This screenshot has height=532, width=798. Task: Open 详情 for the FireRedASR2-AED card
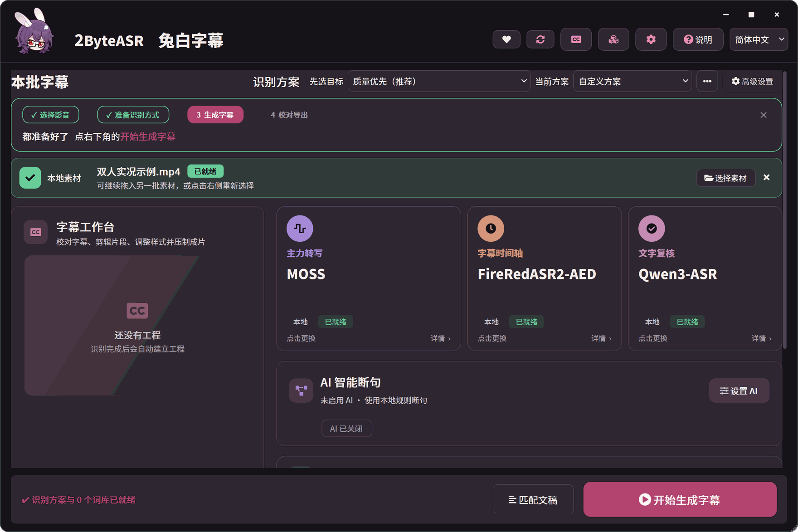click(x=601, y=338)
